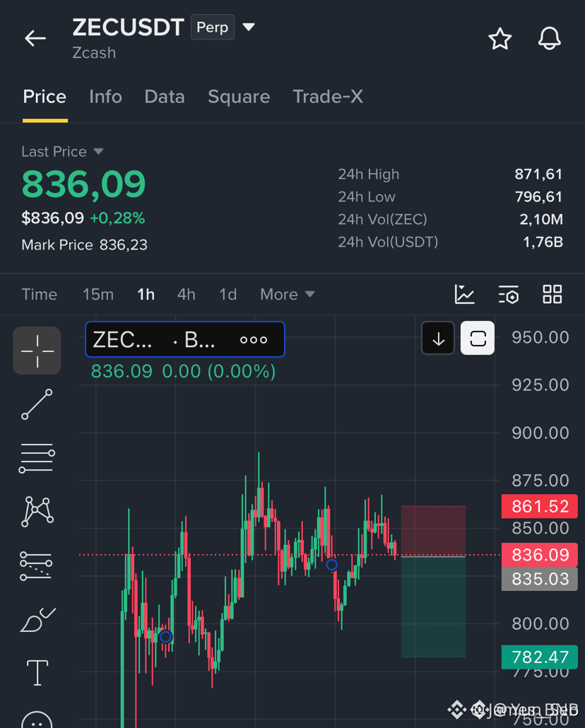Toggle the fullscreen chart button

click(x=478, y=338)
